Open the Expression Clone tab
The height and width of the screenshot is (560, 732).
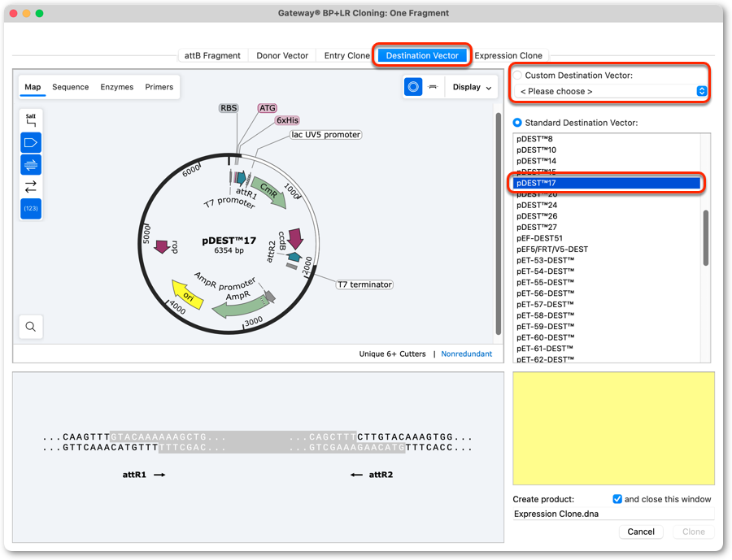tap(508, 55)
